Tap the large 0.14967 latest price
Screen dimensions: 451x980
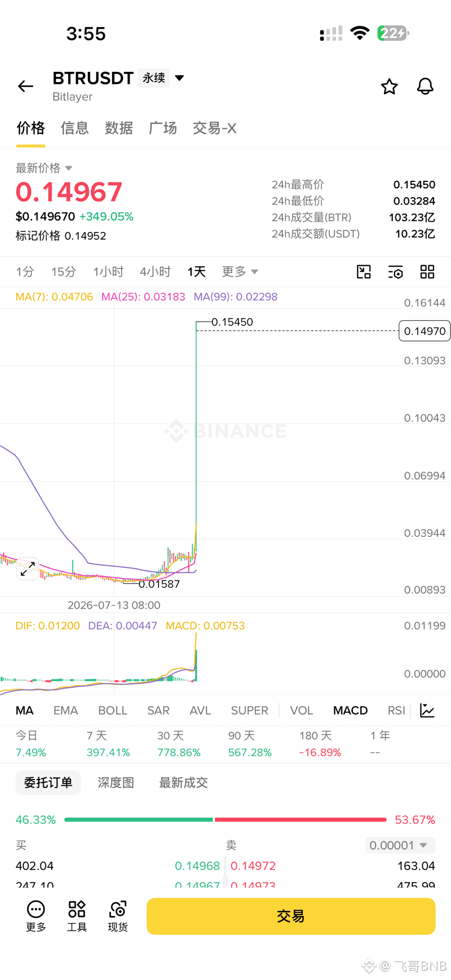pyautogui.click(x=69, y=192)
